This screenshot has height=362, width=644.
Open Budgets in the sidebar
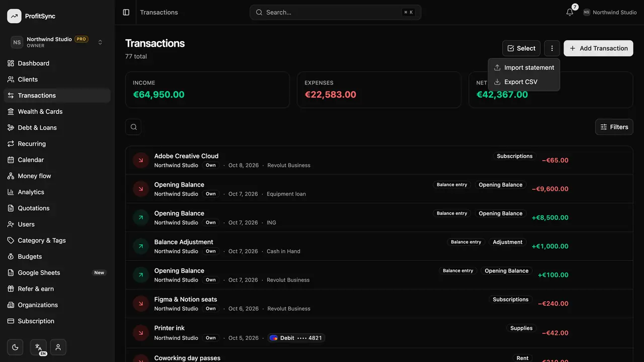(x=57, y=256)
